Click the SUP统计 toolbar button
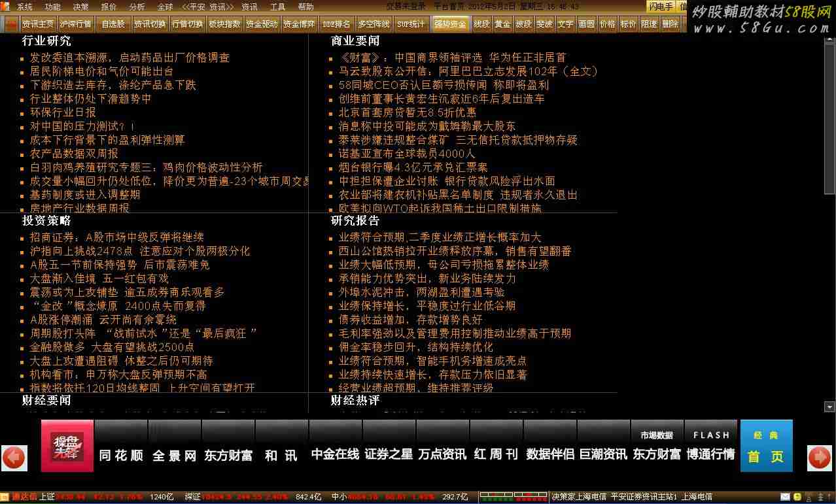Image resolution: width=836 pixels, height=504 pixels. point(411,24)
